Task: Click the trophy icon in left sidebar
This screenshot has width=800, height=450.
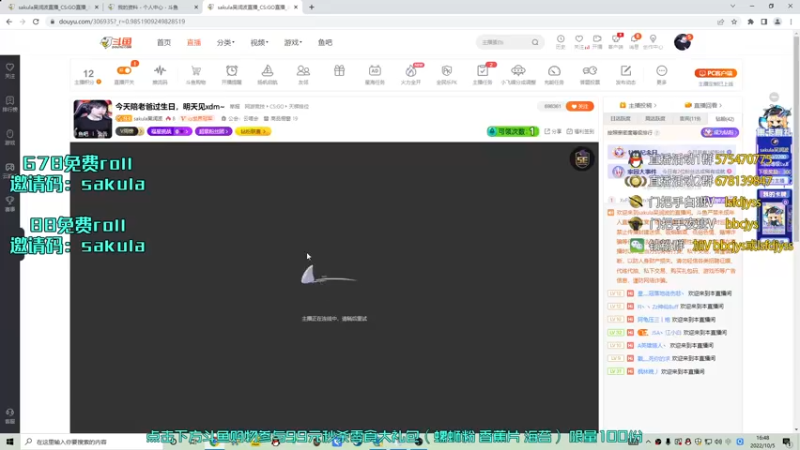Action: tap(10, 201)
